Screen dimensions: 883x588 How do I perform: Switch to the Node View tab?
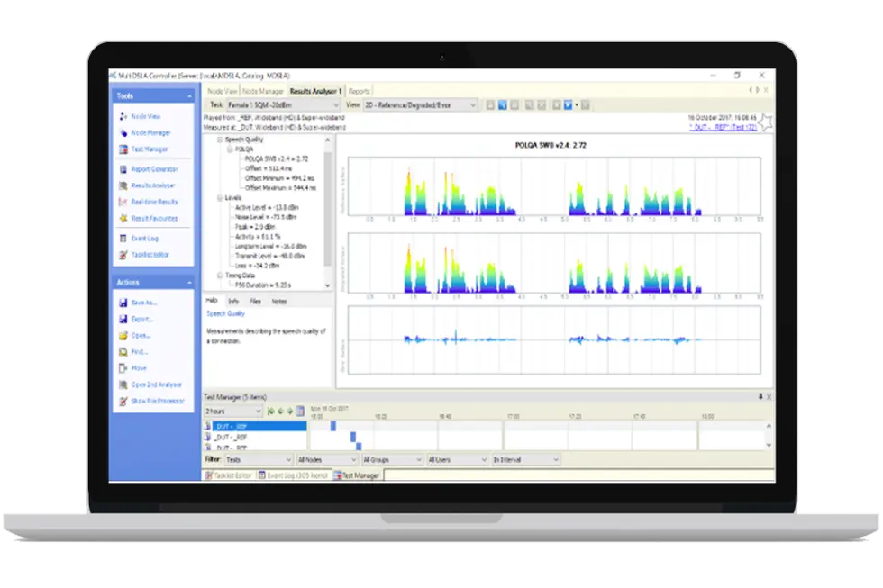click(222, 91)
